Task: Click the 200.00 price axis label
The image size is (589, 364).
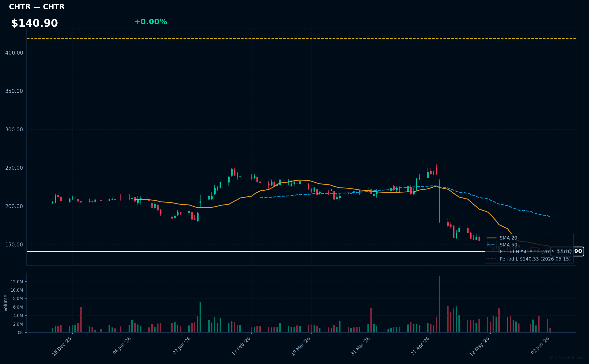Action: click(x=14, y=206)
